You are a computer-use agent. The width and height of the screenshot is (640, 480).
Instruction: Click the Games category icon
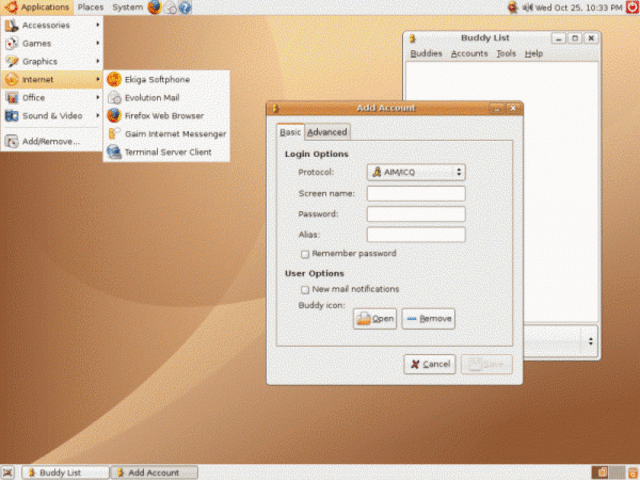(x=11, y=43)
